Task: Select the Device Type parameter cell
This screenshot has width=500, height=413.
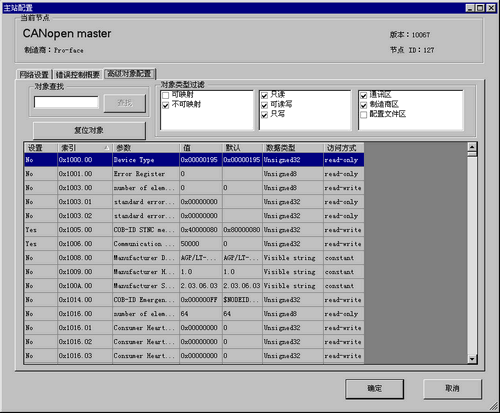Action: [146, 160]
